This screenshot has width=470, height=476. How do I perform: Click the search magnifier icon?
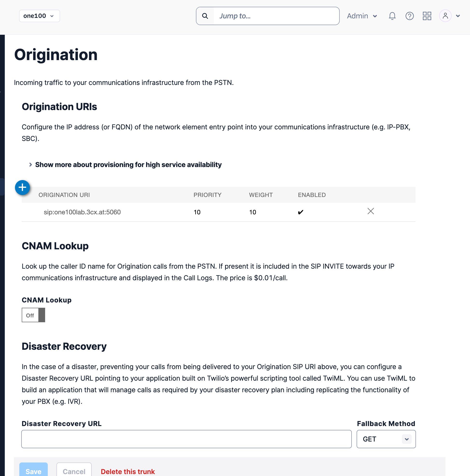pos(205,16)
